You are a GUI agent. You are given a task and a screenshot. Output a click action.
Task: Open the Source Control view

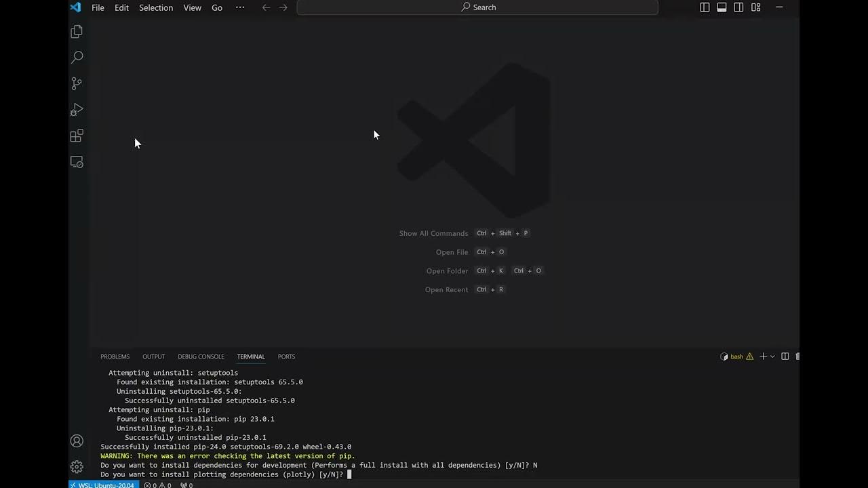coord(77,83)
